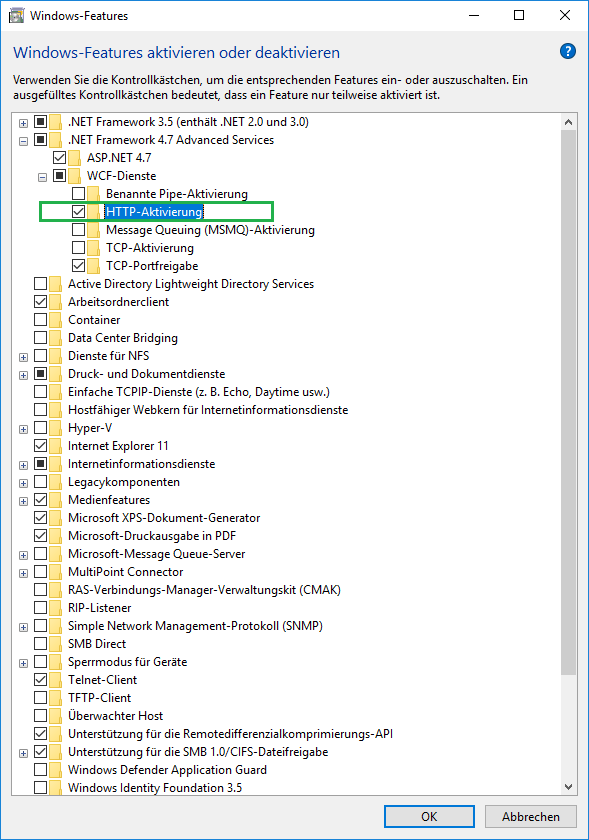Confirm changes with the OK button
589x840 pixels.
pos(429,816)
